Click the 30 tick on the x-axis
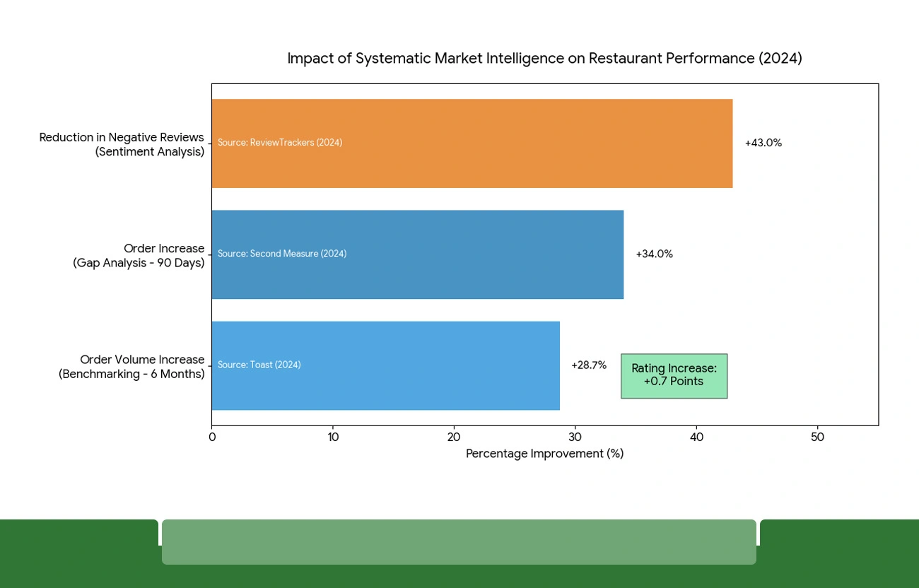Screen dimensions: 919x588 [x=575, y=437]
